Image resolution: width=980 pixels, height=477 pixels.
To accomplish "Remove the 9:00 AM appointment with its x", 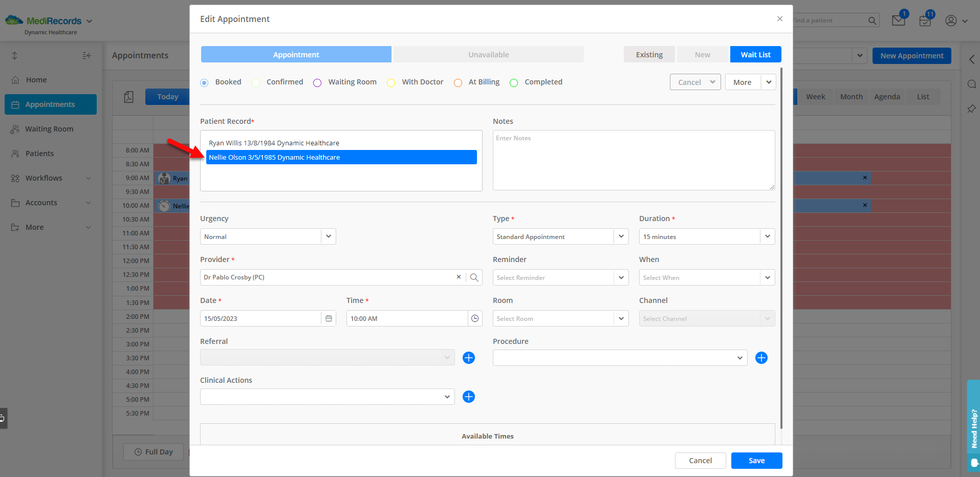I will tap(865, 178).
